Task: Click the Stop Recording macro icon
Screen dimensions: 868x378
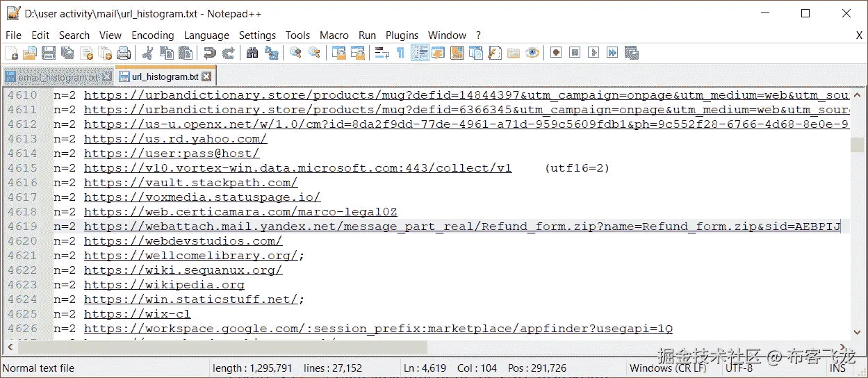Action: click(575, 53)
